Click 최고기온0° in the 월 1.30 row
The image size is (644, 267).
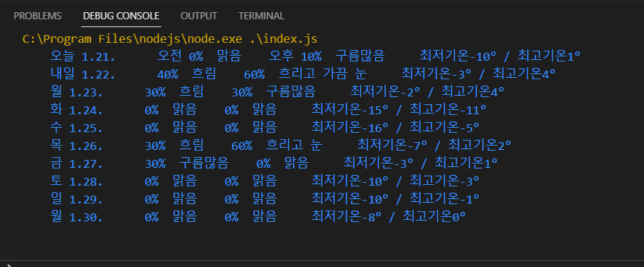point(434,216)
